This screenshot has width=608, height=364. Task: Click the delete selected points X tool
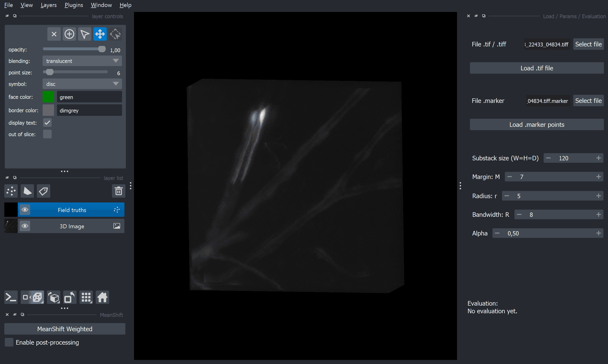click(x=54, y=34)
